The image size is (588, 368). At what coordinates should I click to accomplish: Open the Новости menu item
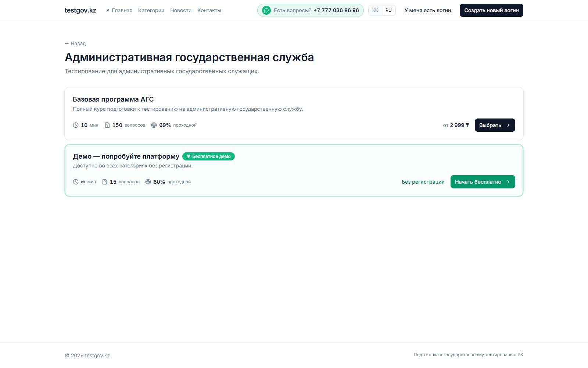click(x=181, y=10)
